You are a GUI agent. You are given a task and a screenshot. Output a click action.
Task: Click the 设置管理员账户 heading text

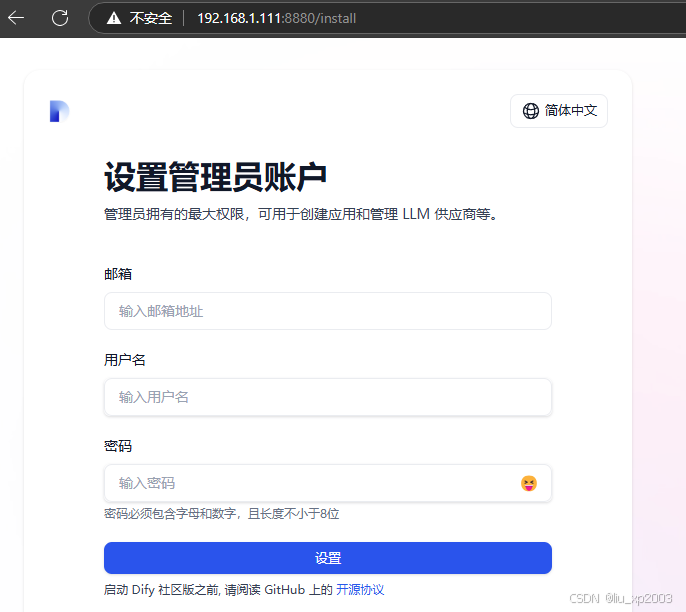(215, 177)
